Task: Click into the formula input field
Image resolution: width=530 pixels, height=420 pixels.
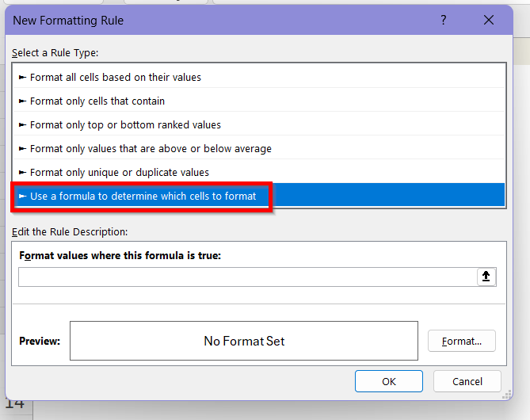Action: tap(248, 277)
